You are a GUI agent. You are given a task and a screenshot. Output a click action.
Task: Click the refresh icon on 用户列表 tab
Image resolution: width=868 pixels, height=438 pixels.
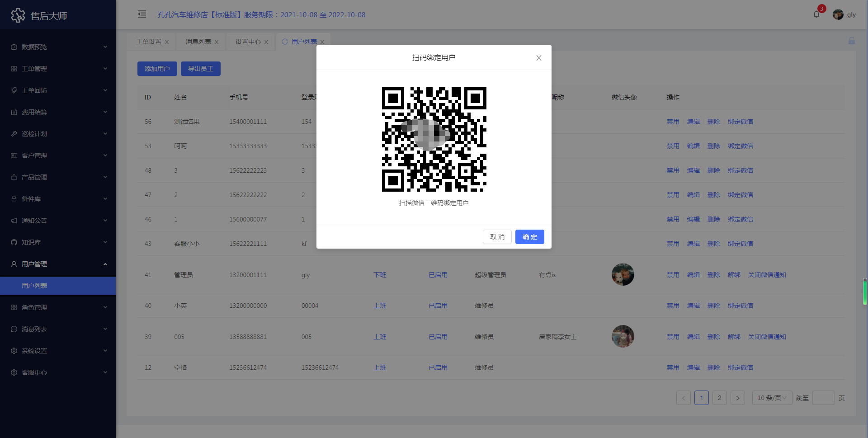[285, 42]
